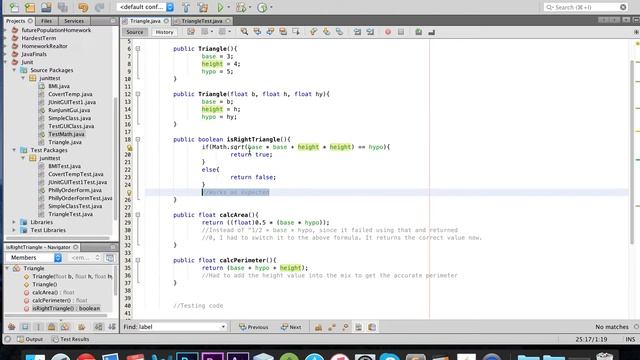Click the lightbulb hint on line 25
Screen dimensions: 640x360
point(129,192)
